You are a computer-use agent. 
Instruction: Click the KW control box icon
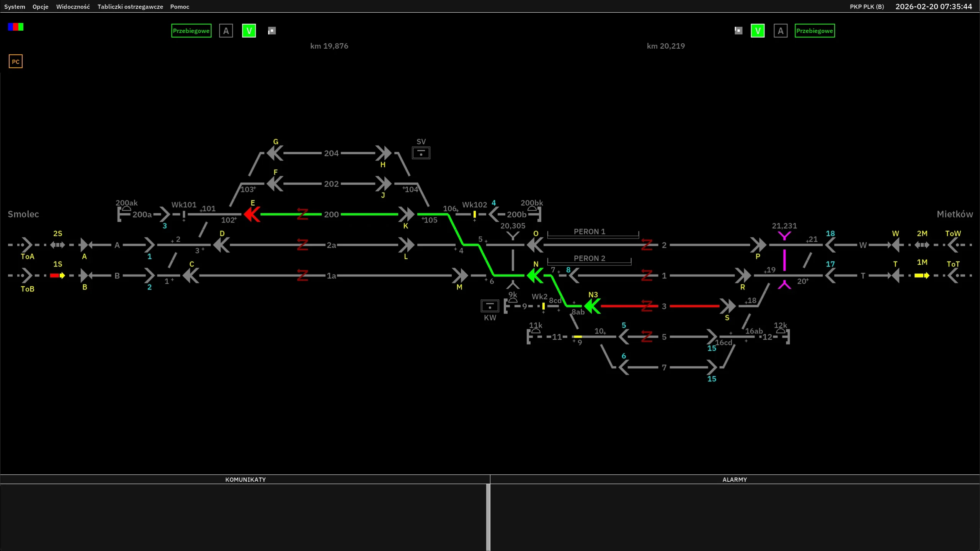(x=490, y=306)
